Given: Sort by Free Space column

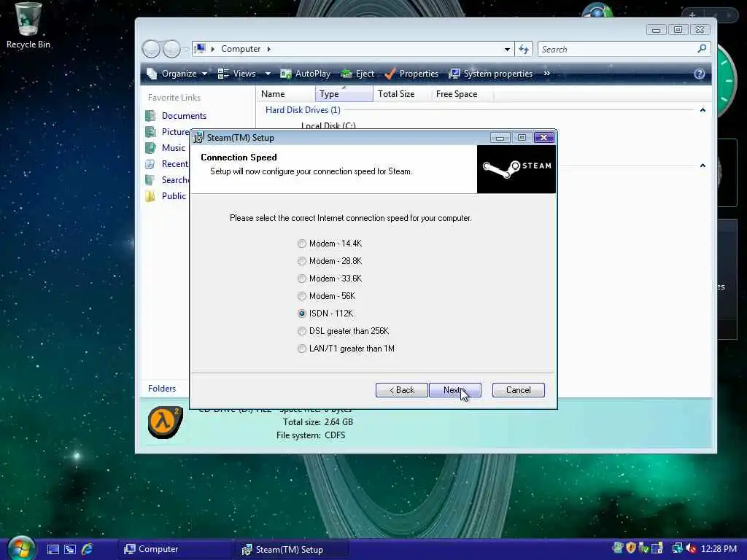Looking at the screenshot, I should click(462, 94).
